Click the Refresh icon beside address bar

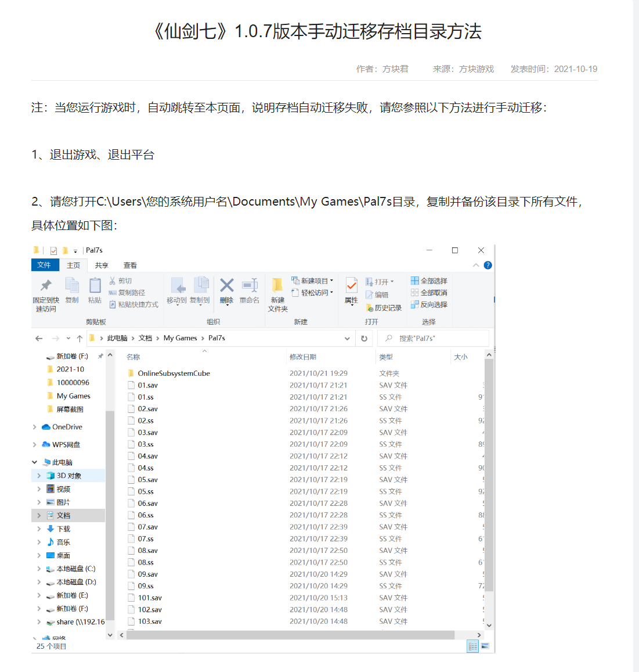tap(364, 339)
